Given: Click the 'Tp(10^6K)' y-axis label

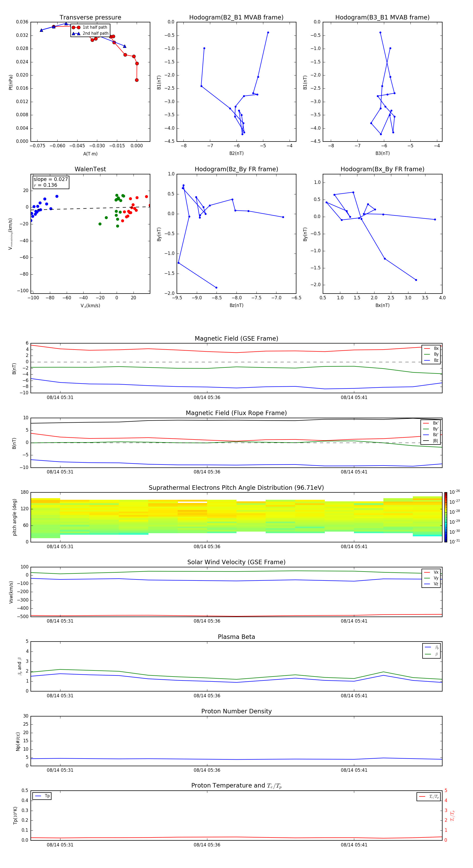Looking at the screenshot, I should click(15, 815).
